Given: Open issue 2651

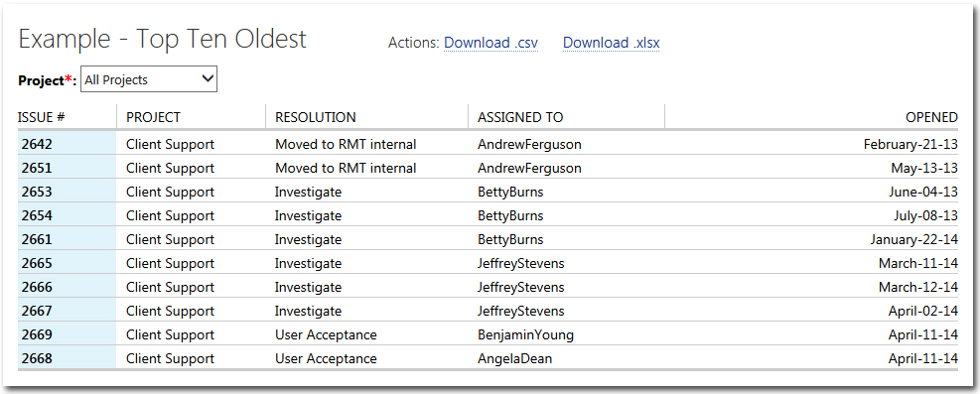Looking at the screenshot, I should [x=37, y=168].
